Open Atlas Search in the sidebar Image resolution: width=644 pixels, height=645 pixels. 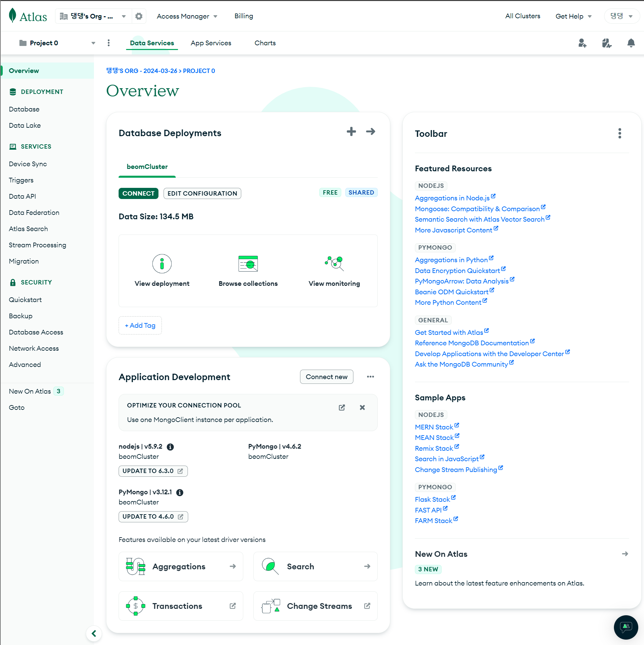[x=28, y=229]
